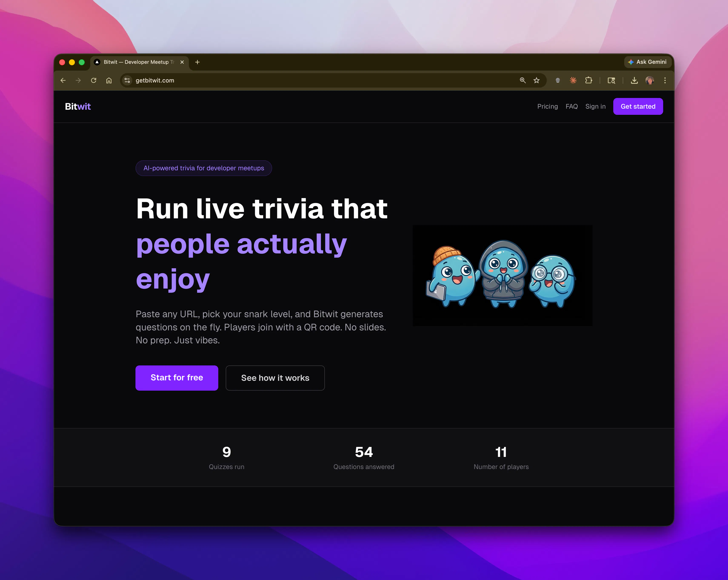Click Sign in

(x=595, y=107)
